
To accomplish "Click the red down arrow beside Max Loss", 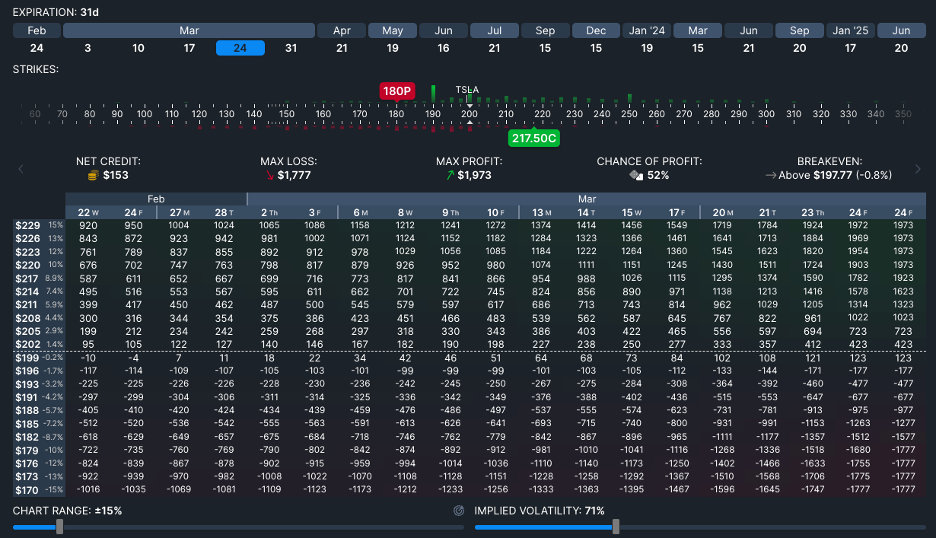I will [269, 176].
